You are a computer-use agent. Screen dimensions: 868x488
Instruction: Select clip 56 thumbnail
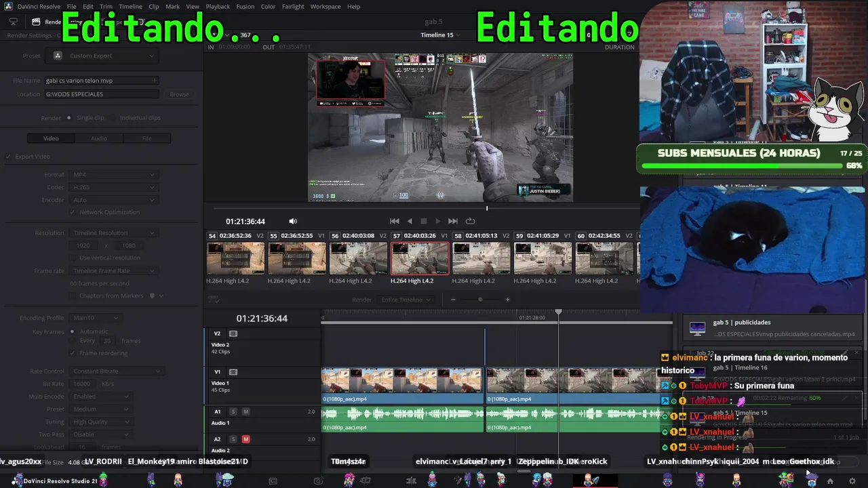(358, 258)
